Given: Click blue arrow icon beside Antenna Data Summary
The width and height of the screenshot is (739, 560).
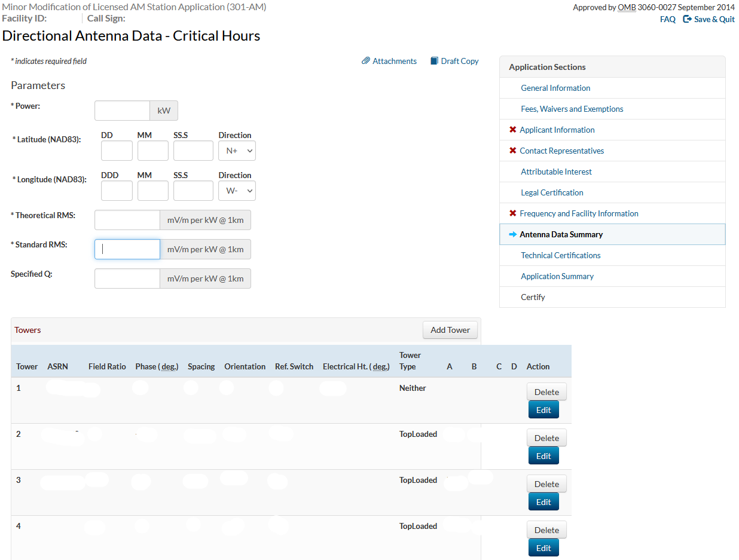Looking at the screenshot, I should (x=512, y=234).
